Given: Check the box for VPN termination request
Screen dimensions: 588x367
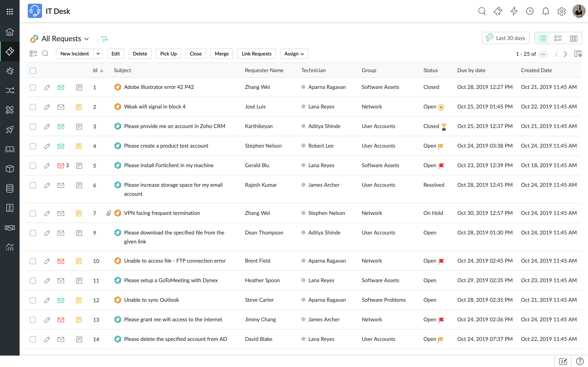Looking at the screenshot, I should click(x=33, y=213).
